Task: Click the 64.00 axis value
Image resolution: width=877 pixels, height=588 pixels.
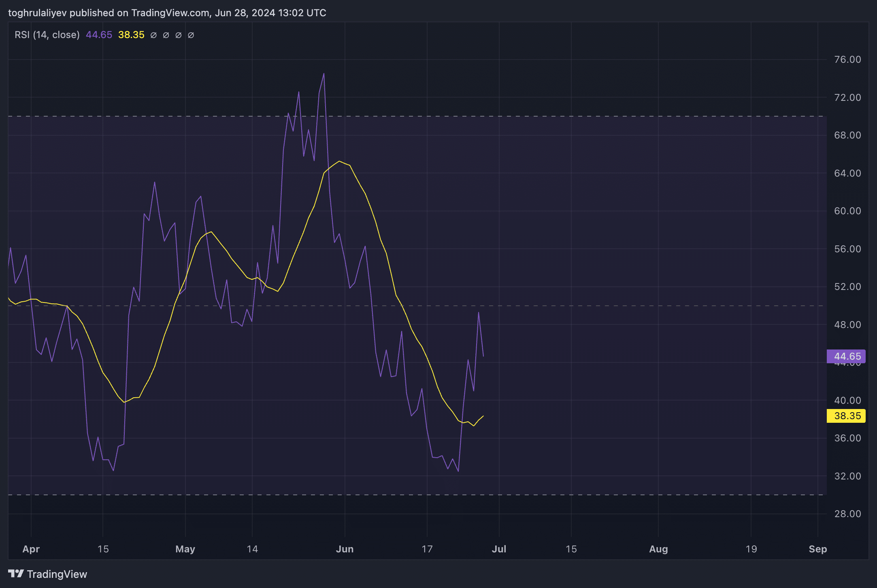Action: click(847, 173)
